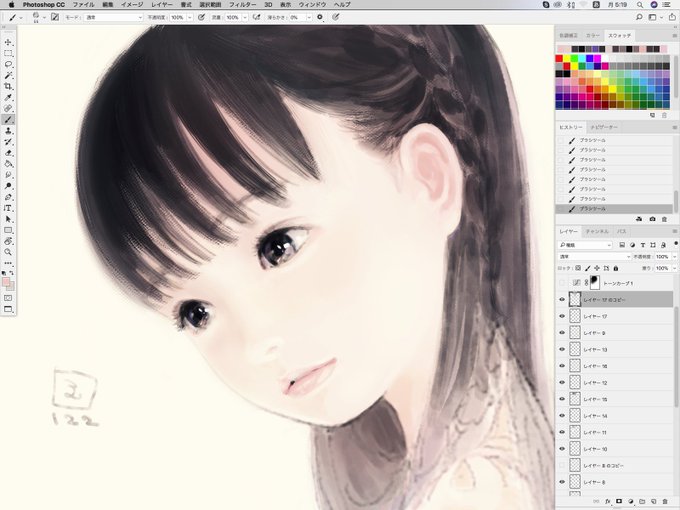Open brush settings panel from options bar
The width and height of the screenshot is (680, 510).
tap(55, 17)
